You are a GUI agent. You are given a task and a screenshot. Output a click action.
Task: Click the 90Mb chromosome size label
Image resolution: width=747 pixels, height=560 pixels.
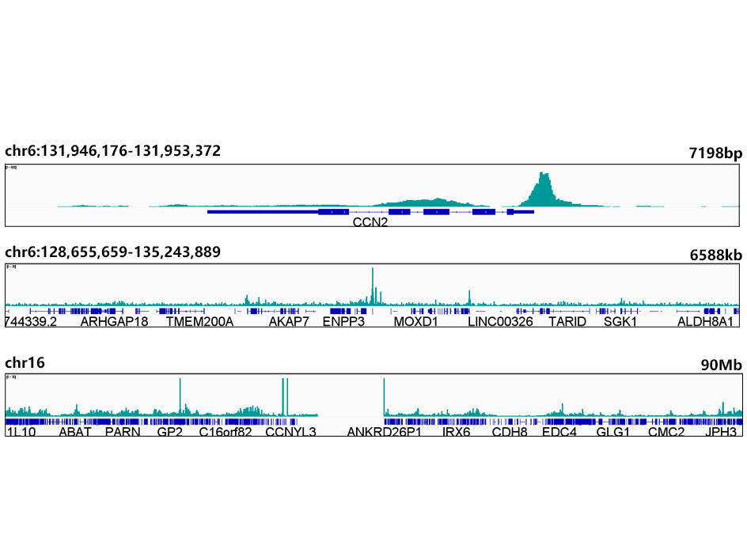tap(721, 365)
